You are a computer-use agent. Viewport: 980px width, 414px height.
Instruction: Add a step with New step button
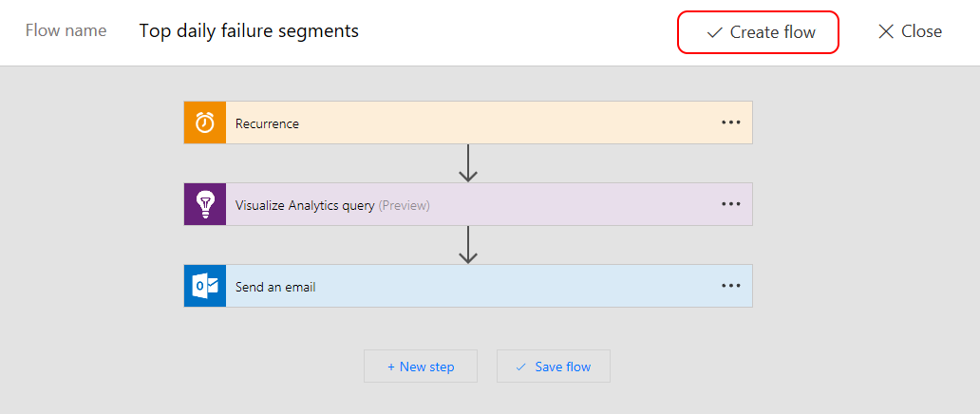coord(421,367)
